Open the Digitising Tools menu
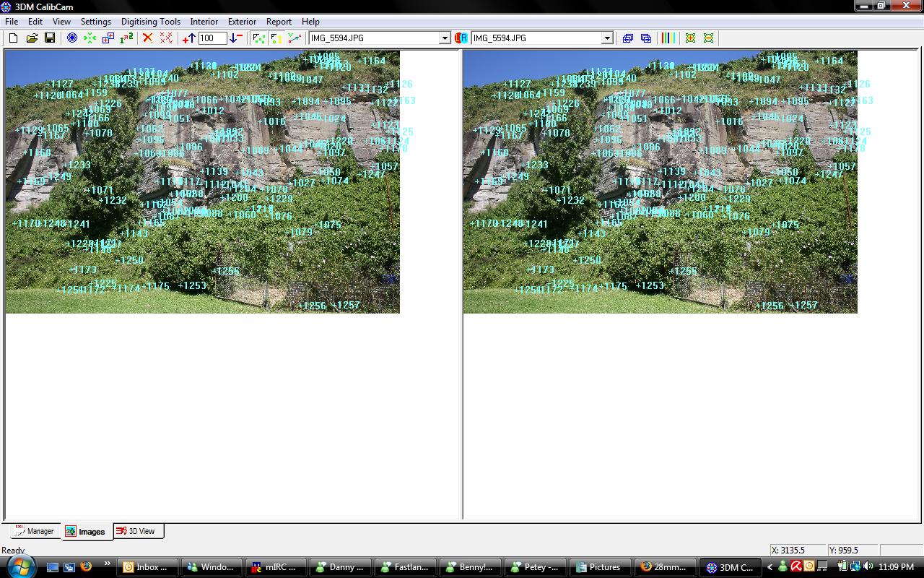This screenshot has height=578, width=924. click(x=151, y=22)
